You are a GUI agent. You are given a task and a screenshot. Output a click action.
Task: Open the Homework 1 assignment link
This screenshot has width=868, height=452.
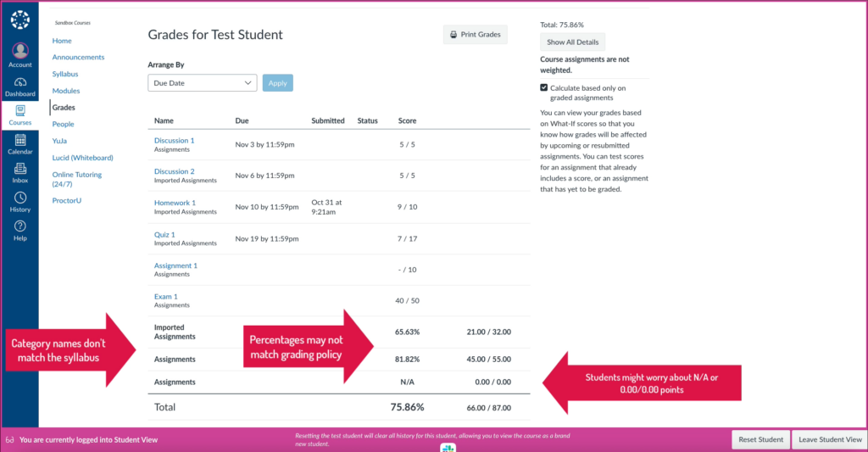click(x=175, y=203)
